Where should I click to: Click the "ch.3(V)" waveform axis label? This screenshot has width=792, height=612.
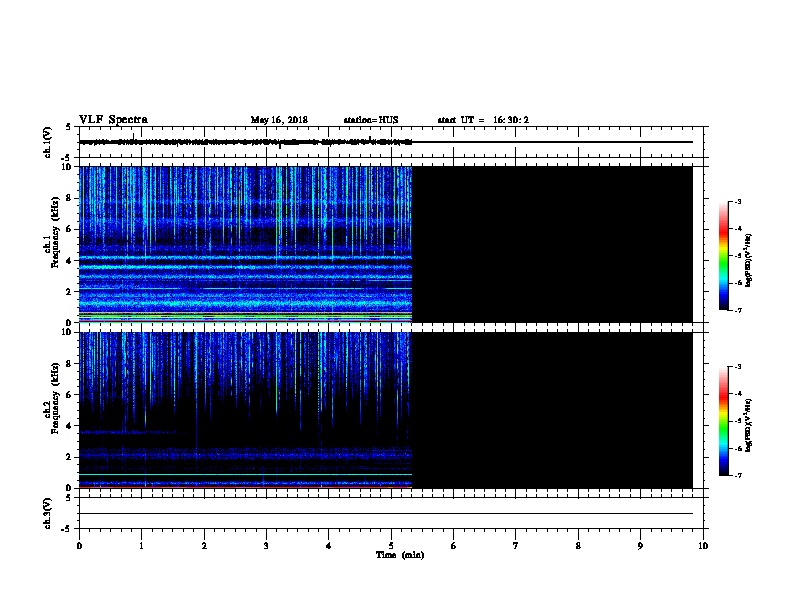pos(47,513)
